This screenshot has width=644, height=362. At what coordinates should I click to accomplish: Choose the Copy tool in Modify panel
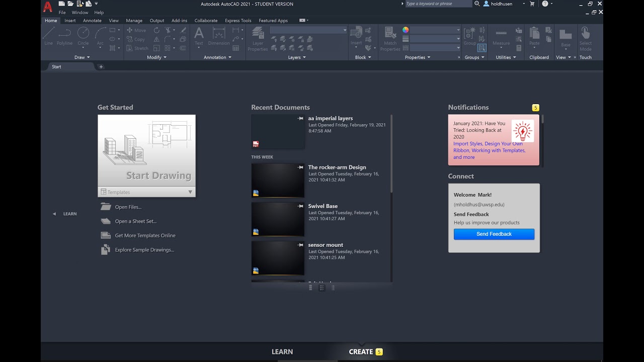136,39
